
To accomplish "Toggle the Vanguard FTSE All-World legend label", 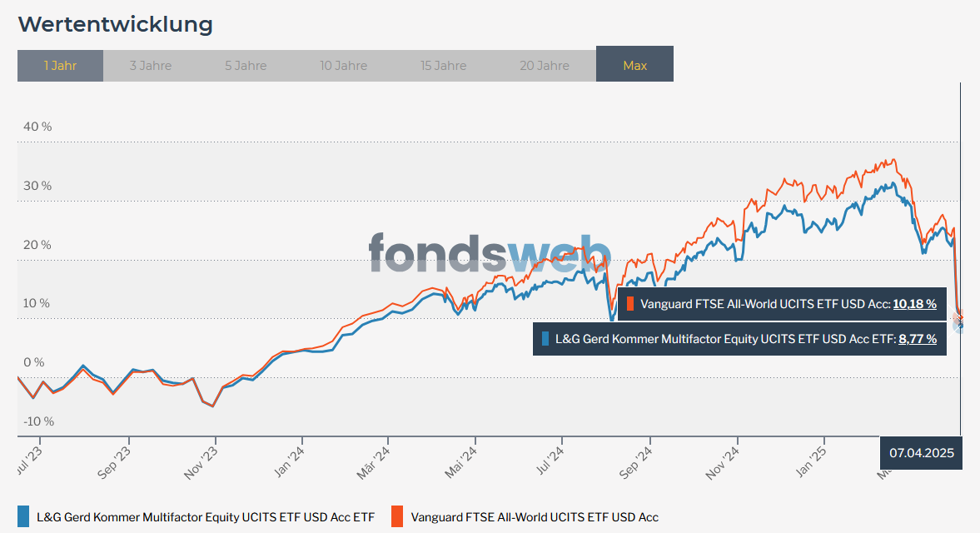I will pyautogui.click(x=535, y=517).
